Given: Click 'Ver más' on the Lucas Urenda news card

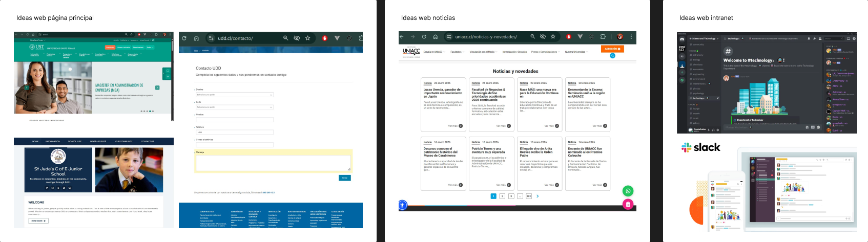Looking at the screenshot, I should [x=456, y=126].
